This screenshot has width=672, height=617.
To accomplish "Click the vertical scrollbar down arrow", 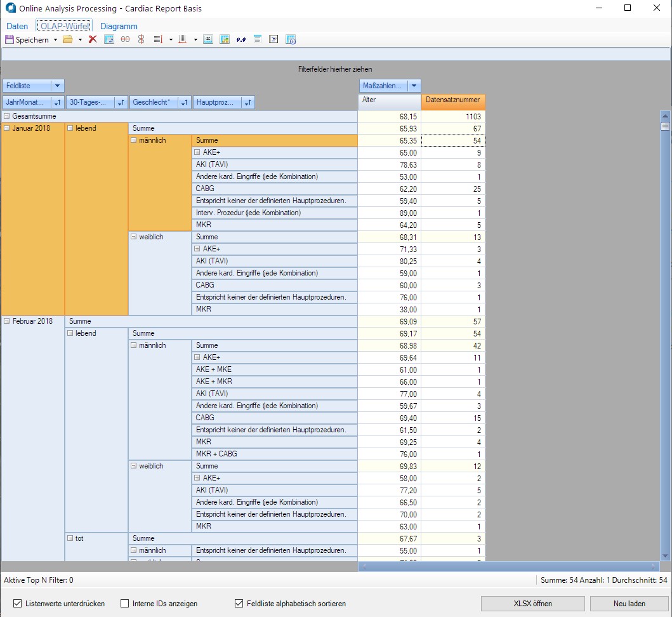I will (665, 555).
